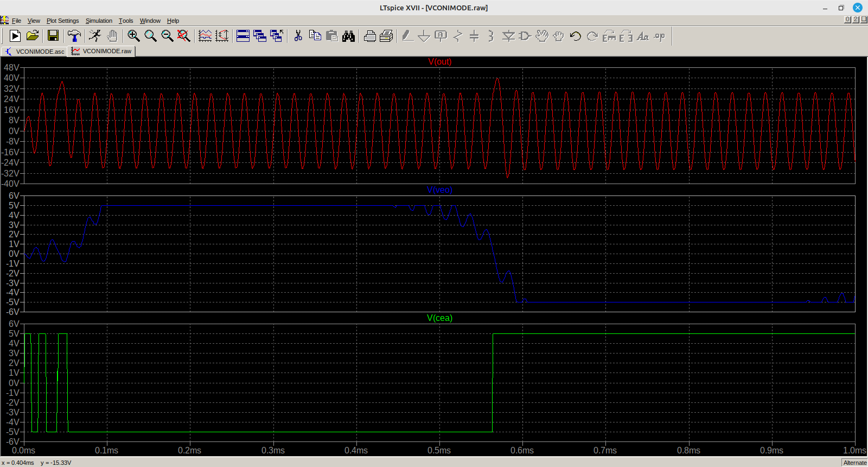Screen dimensions: 868x467
Task: Select the Zoom In magnifier tool
Action: coord(133,36)
